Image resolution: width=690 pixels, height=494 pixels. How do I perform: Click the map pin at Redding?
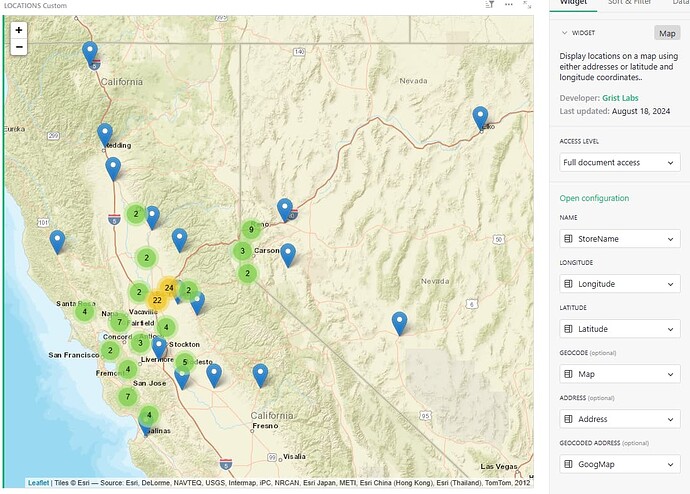coord(105,135)
